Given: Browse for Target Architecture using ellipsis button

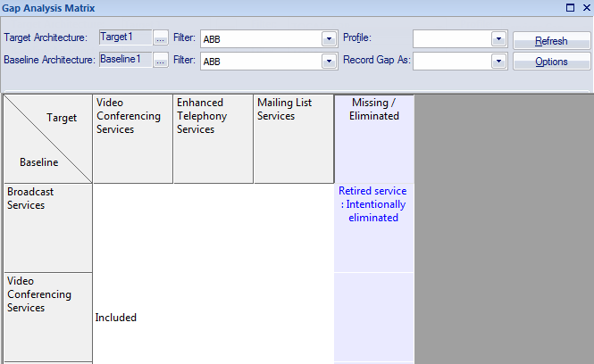Looking at the screenshot, I should pos(161,38).
